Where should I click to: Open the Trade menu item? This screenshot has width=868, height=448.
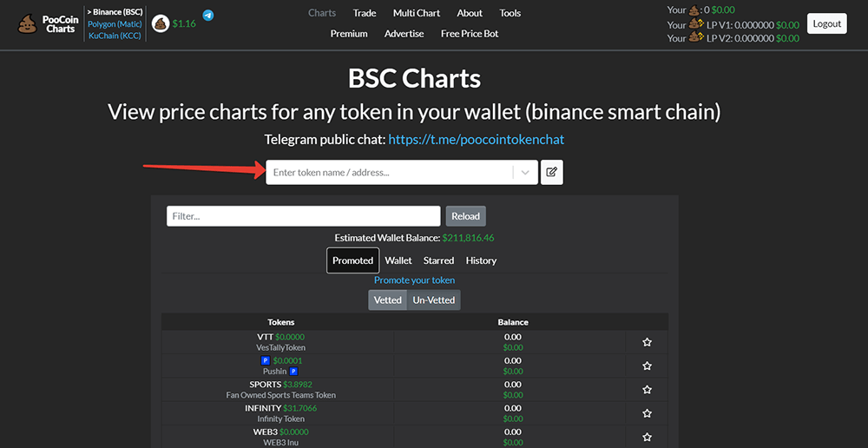(x=365, y=13)
